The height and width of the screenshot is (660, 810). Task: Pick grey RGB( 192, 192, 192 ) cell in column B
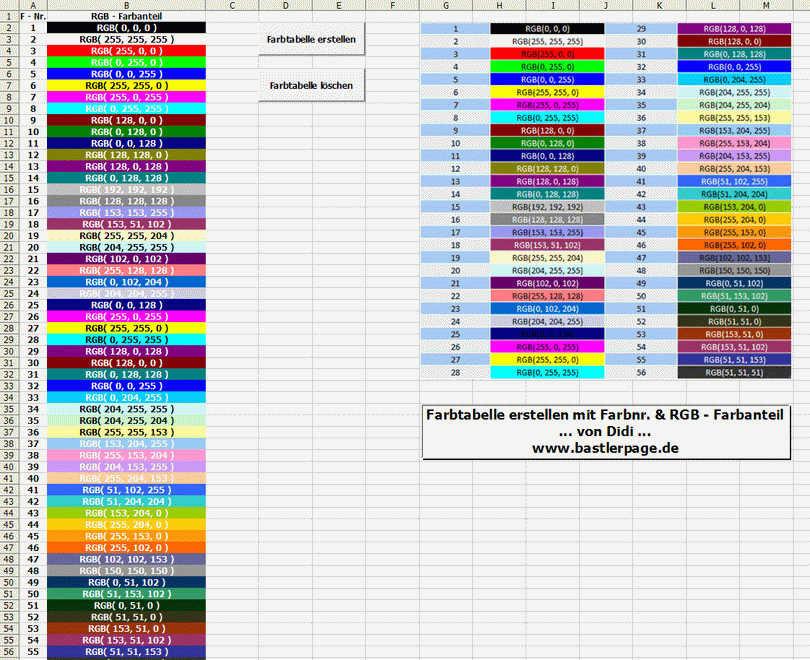coord(127,190)
